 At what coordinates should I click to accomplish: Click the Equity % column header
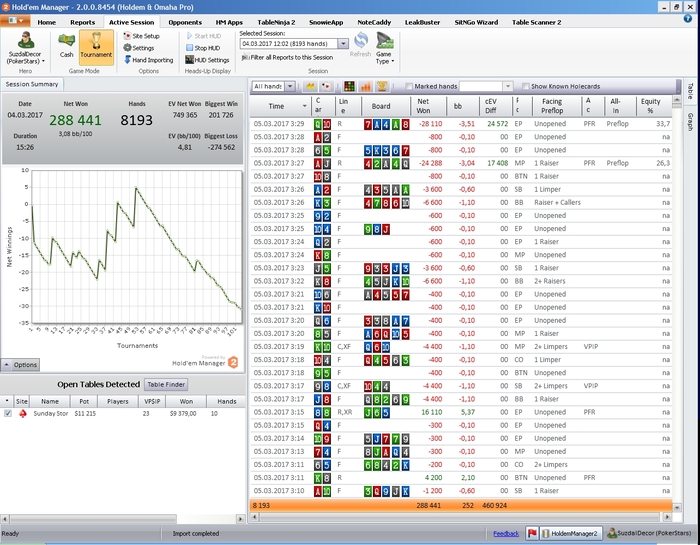coord(654,106)
